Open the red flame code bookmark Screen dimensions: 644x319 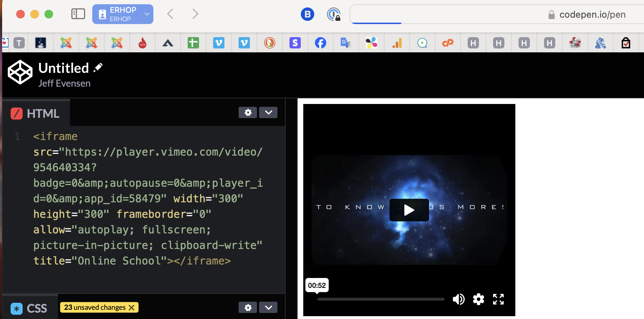[142, 43]
